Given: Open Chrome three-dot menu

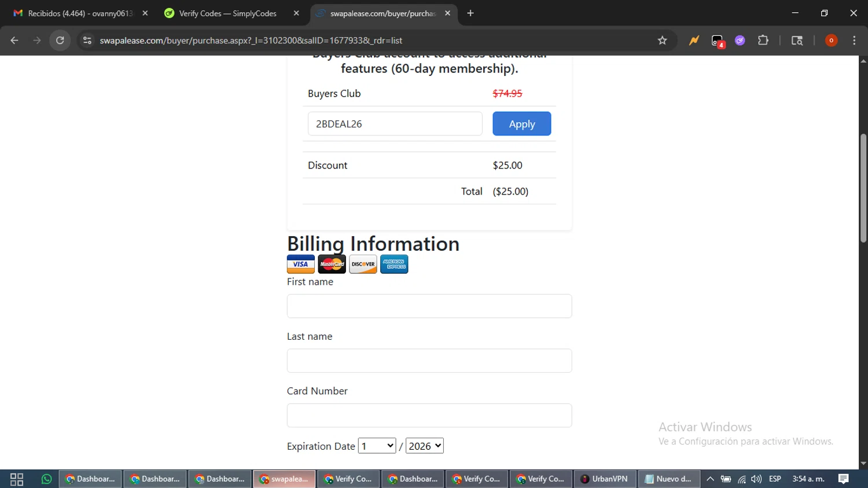Looking at the screenshot, I should pyautogui.click(x=854, y=41).
